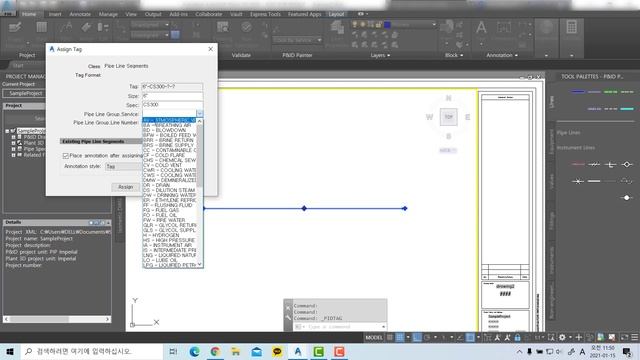Close the Assign Tag dialog

click(x=211, y=49)
